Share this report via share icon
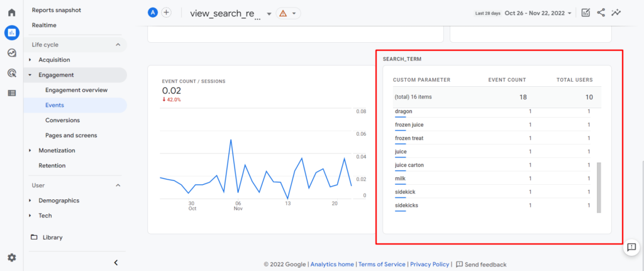644x271 pixels. (x=601, y=13)
